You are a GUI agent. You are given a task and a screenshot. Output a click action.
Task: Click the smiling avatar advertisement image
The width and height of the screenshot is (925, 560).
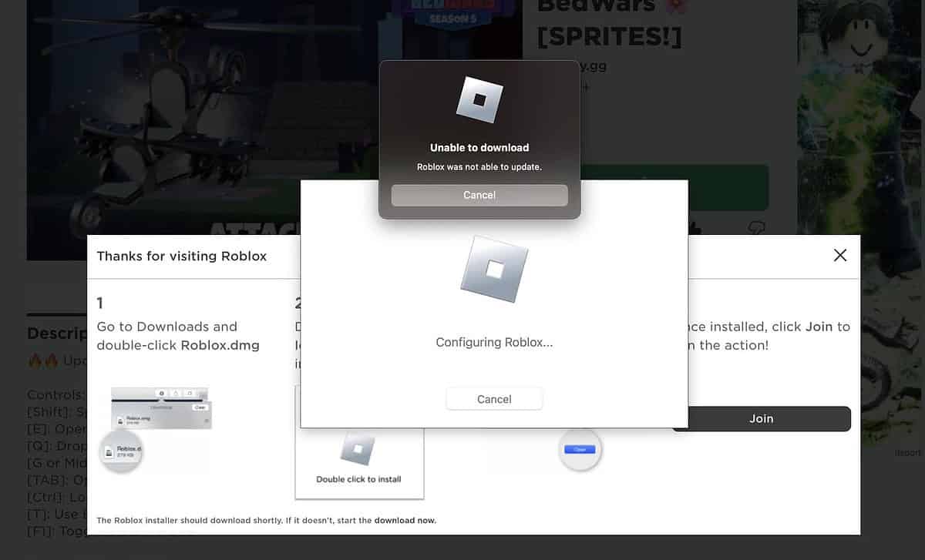859,116
